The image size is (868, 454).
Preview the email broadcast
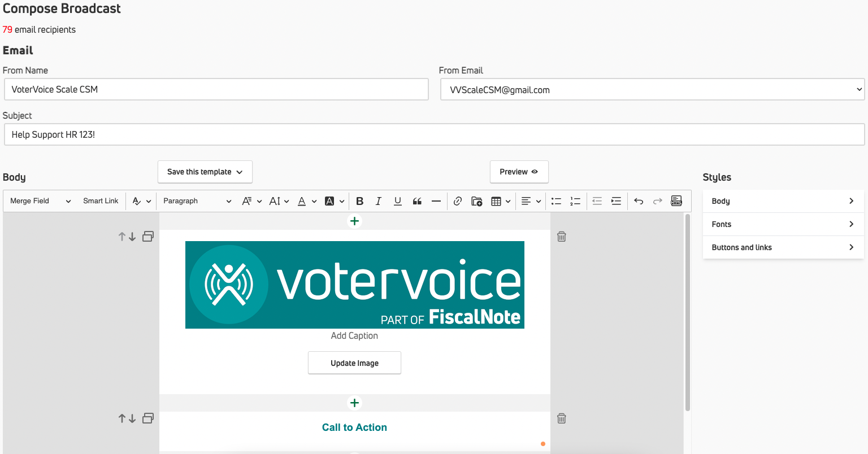pos(519,172)
